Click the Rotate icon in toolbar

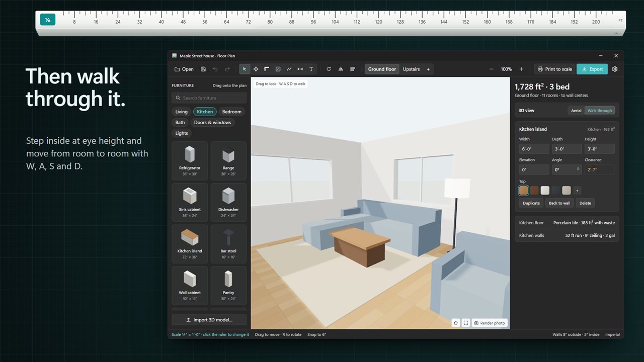point(329,69)
